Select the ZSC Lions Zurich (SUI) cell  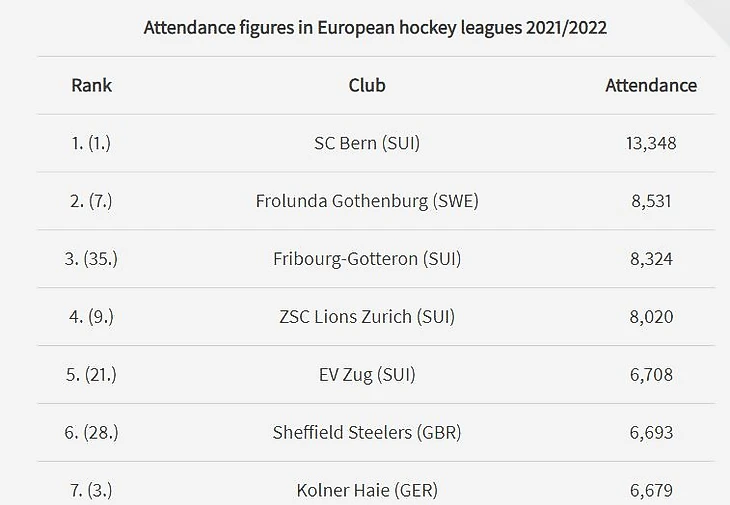367,317
